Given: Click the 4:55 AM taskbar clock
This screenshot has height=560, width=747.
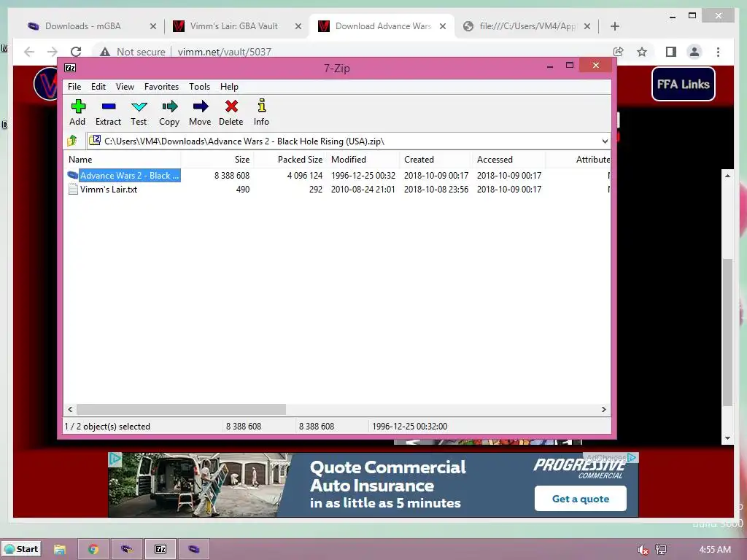Looking at the screenshot, I should pyautogui.click(x=715, y=550).
